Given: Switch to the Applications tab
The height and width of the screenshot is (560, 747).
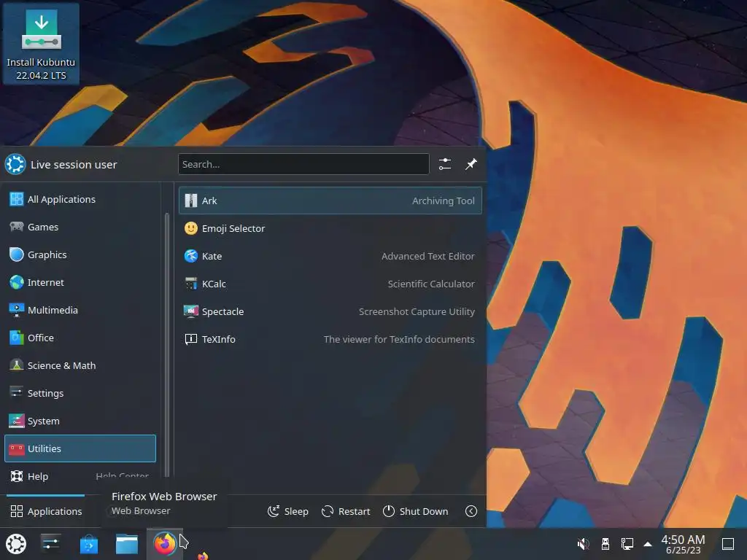Looking at the screenshot, I should coord(46,511).
